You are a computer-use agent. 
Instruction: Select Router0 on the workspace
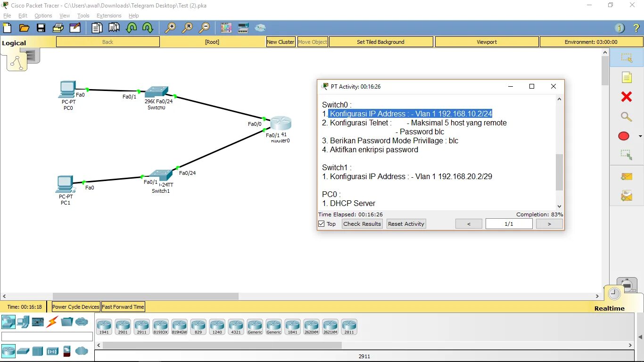(281, 124)
